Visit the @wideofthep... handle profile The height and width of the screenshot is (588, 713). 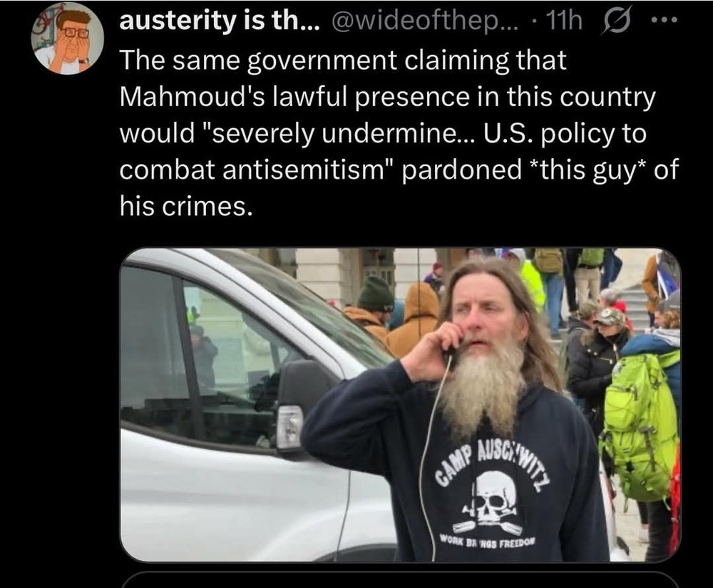[x=425, y=21]
